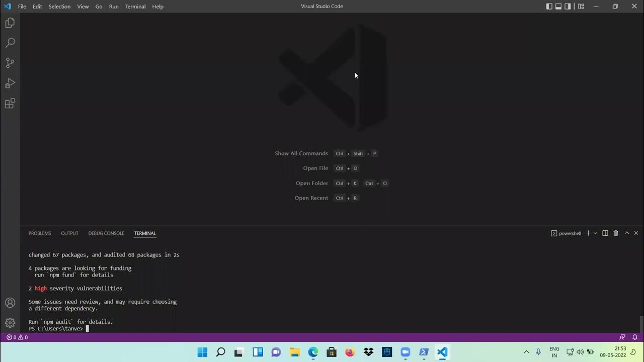Open File Explorer from taskbar

[294, 352]
